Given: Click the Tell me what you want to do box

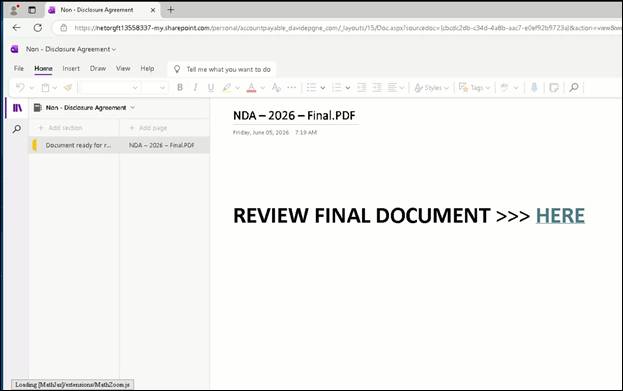Looking at the screenshot, I should tap(222, 69).
